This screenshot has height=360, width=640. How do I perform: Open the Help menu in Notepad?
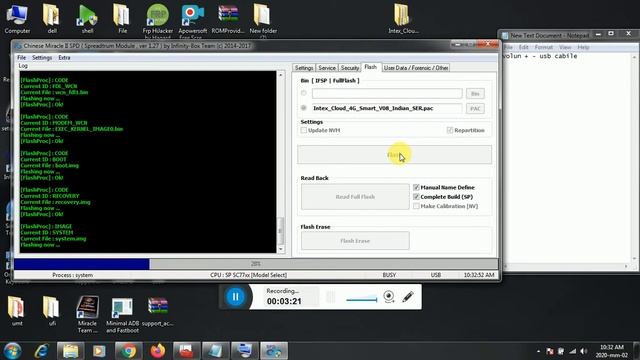583,47
